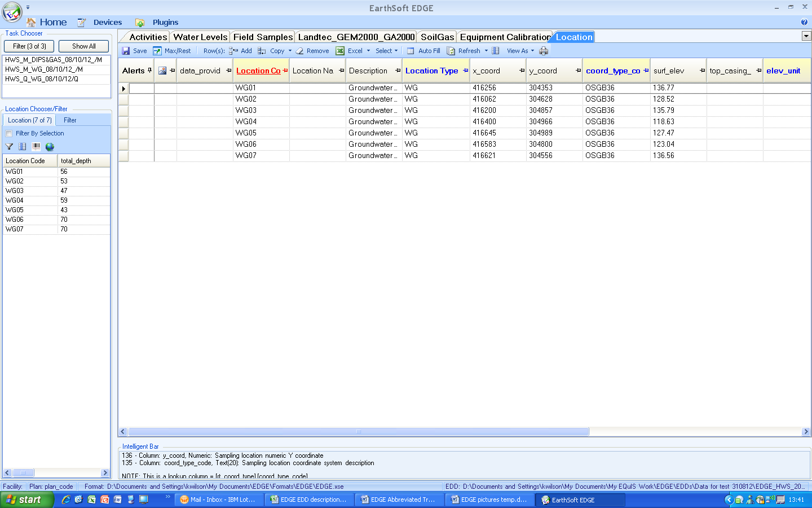Pin the Location Type column

466,71
